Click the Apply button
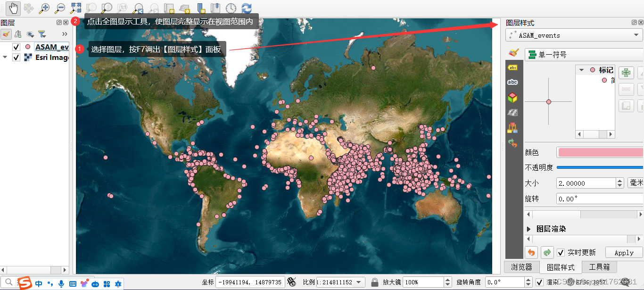Viewport: 644px width, 290px height. pyautogui.click(x=624, y=253)
